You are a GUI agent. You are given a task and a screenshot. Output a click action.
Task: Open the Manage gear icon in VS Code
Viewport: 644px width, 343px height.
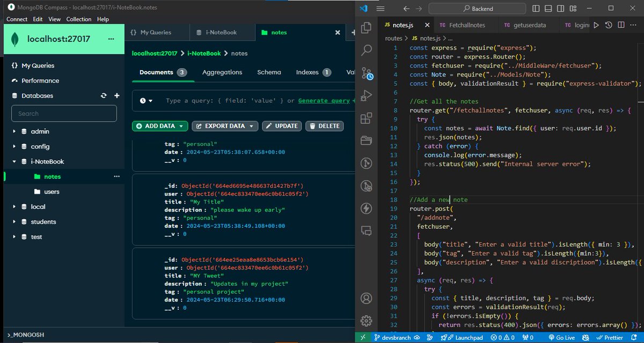pos(367,320)
